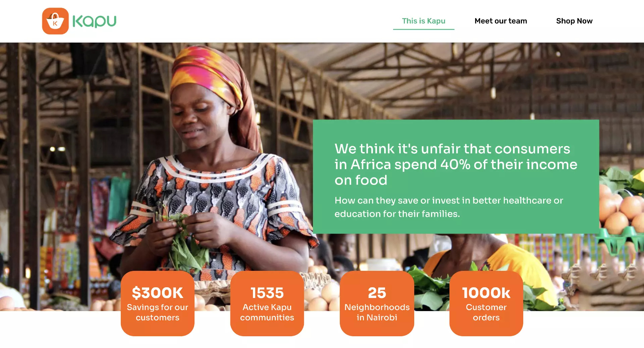Click the 1000k figure
The width and height of the screenshot is (644, 348).
(x=486, y=293)
